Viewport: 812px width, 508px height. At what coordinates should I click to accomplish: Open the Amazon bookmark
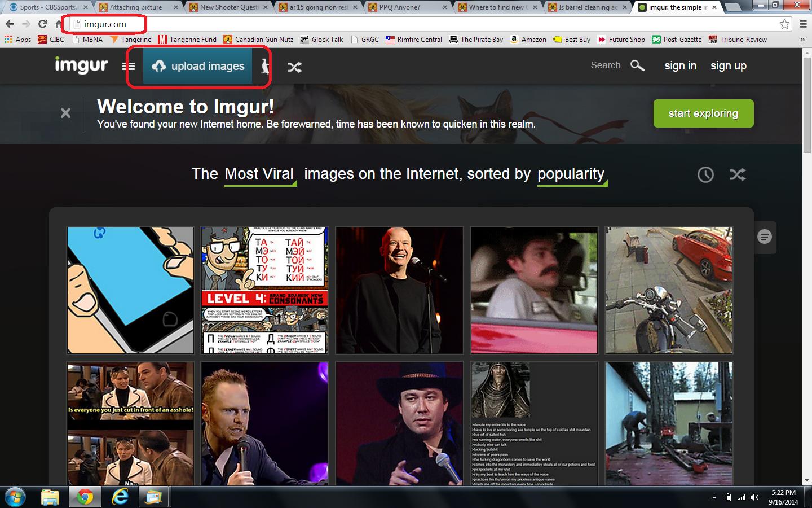[x=528, y=40]
